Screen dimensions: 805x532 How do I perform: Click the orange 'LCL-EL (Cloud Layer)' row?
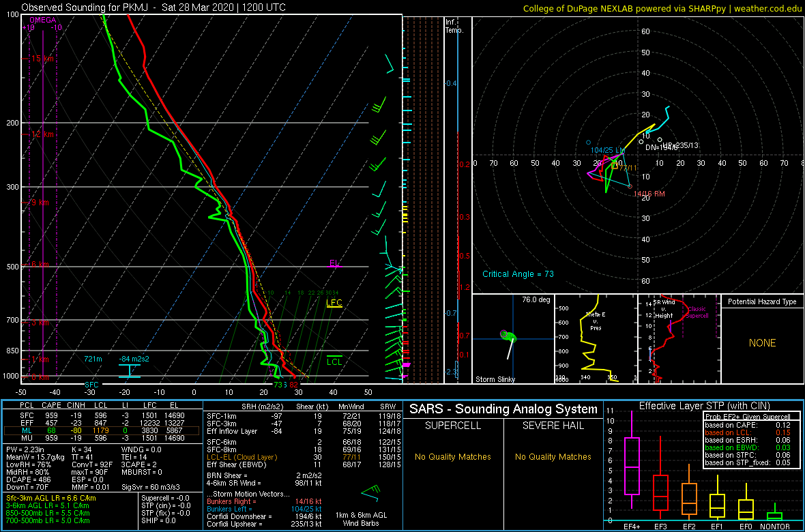(302, 457)
